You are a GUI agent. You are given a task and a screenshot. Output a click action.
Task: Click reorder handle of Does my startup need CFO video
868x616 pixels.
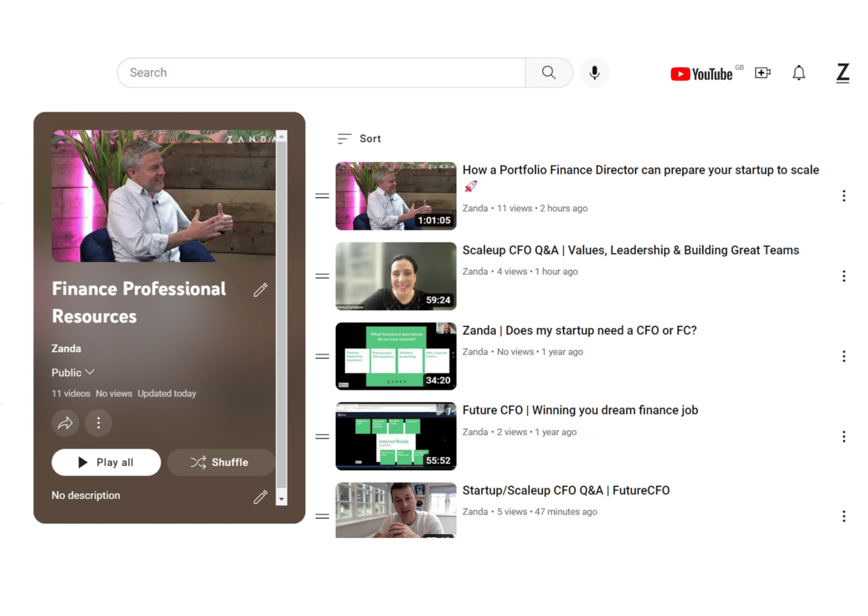coord(322,356)
